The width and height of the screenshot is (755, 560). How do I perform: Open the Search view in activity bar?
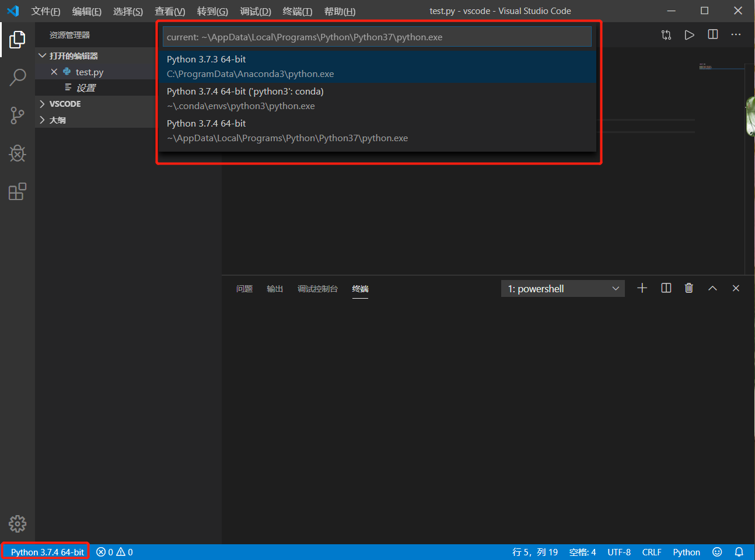[18, 77]
